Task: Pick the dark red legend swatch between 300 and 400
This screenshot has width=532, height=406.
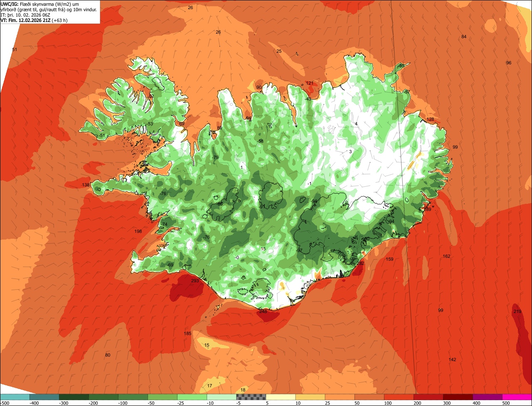Action: 458,397
